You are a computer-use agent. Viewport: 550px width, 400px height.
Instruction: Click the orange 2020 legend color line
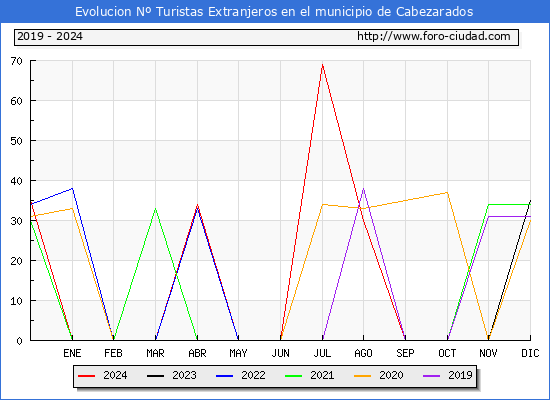[x=362, y=376]
